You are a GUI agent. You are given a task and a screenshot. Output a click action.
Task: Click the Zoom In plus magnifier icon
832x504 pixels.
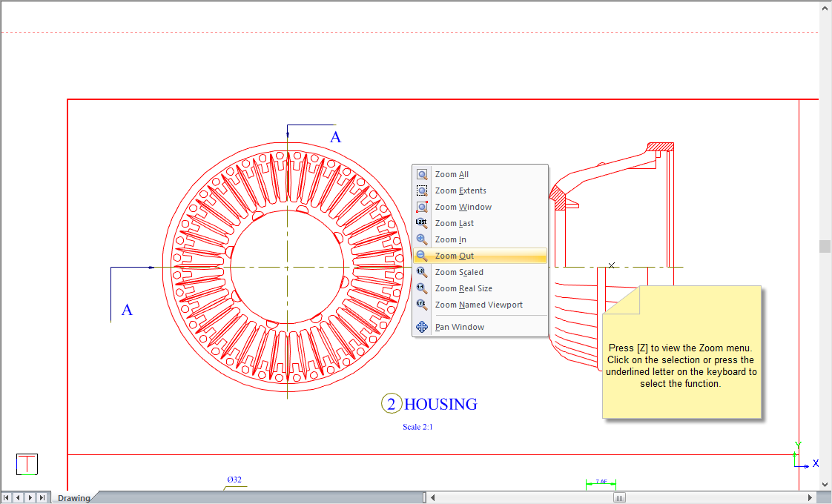click(x=422, y=240)
